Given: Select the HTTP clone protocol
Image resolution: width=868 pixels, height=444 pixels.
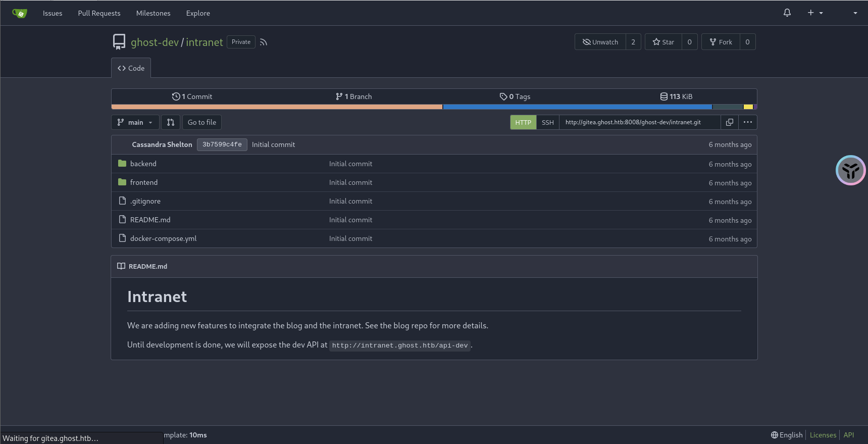Looking at the screenshot, I should point(523,122).
